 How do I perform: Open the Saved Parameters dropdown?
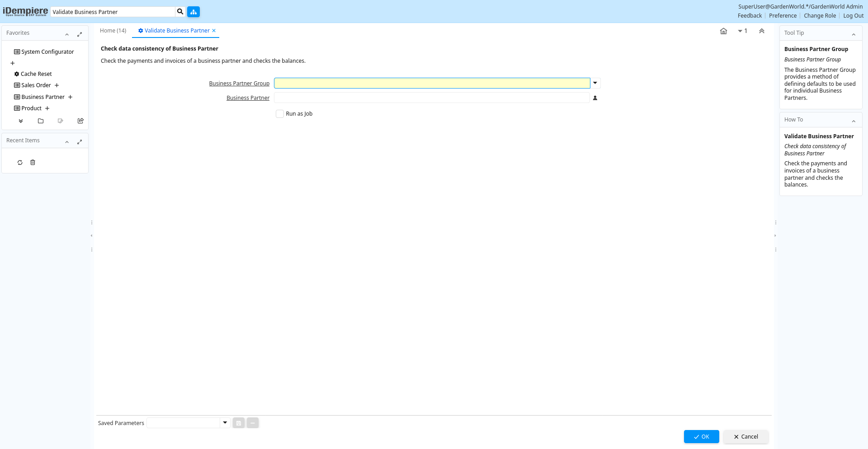coord(225,423)
